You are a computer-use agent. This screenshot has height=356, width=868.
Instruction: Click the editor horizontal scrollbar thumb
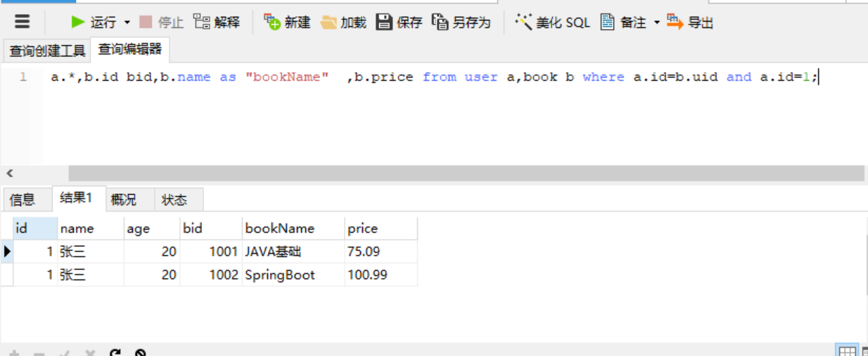(x=466, y=173)
